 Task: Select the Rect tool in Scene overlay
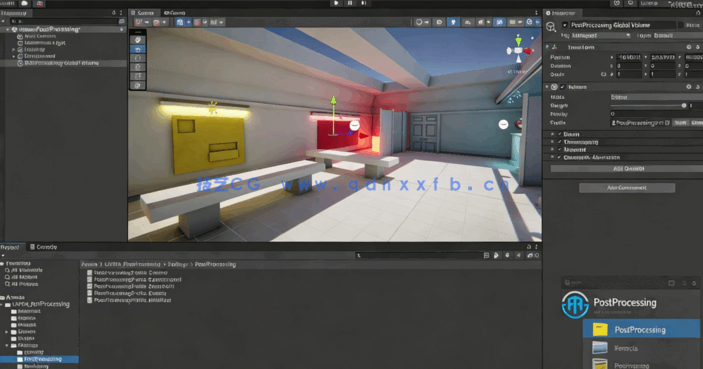pos(138,76)
